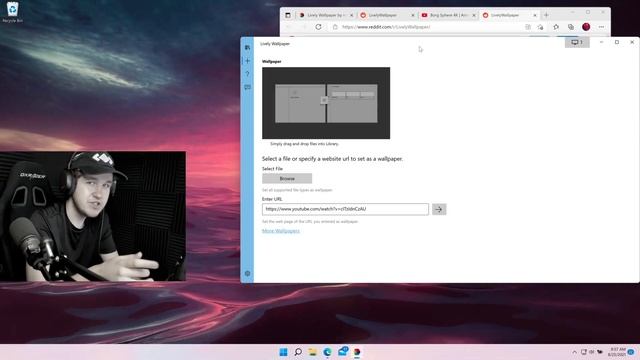Open the Library icon in Lively sidebar
Screen dimensions: 640x360
(247, 48)
